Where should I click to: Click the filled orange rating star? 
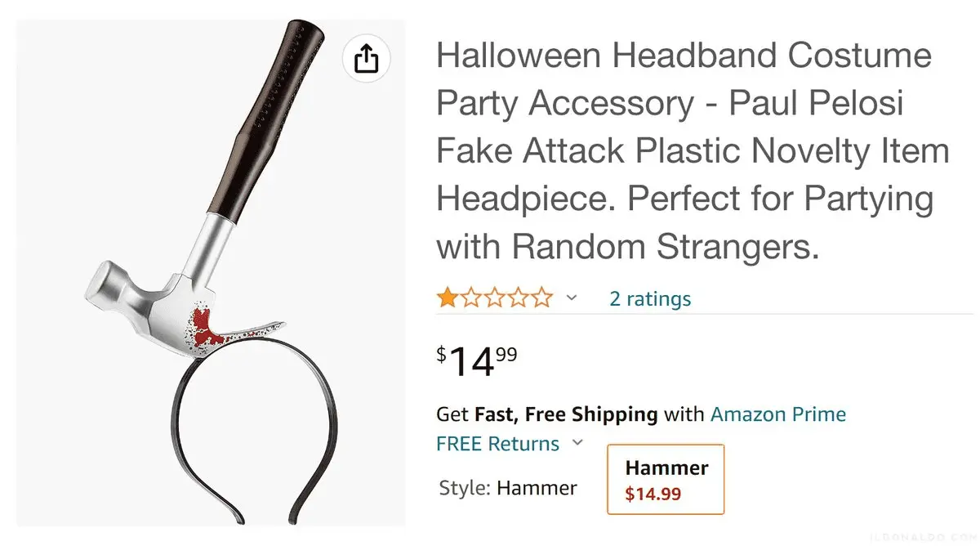448,298
